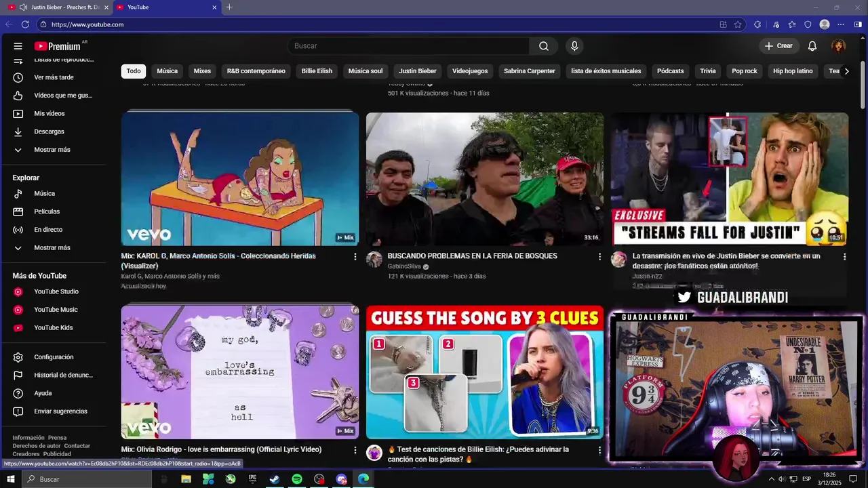Open Steam from the taskbar
Screen dimensions: 868x488
point(275,479)
